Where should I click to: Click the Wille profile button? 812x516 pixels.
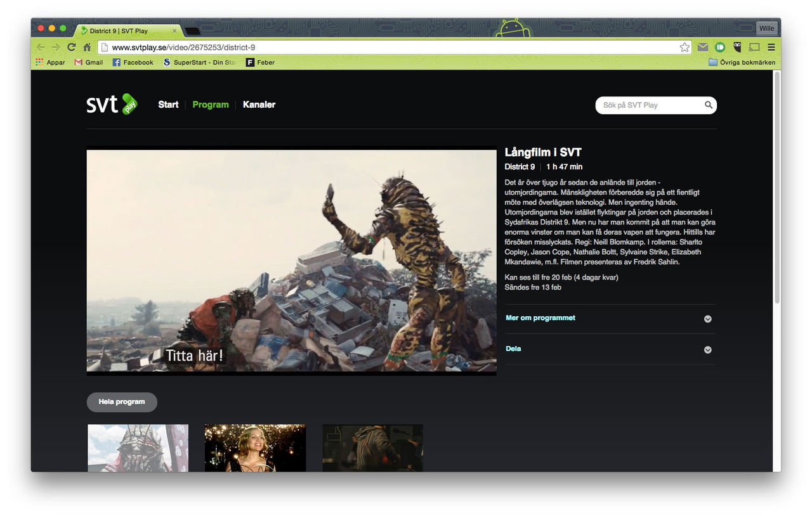pos(766,29)
